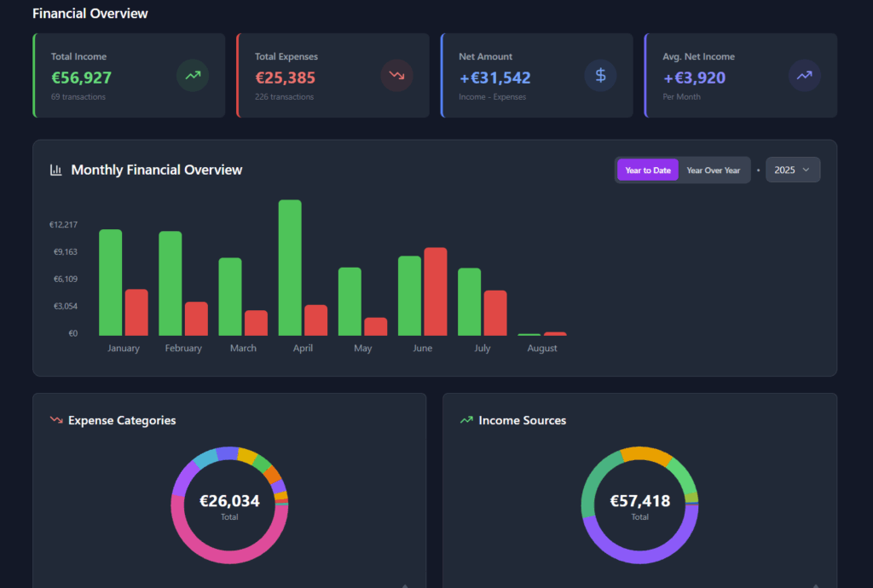Click the January green income bar

coord(111,282)
